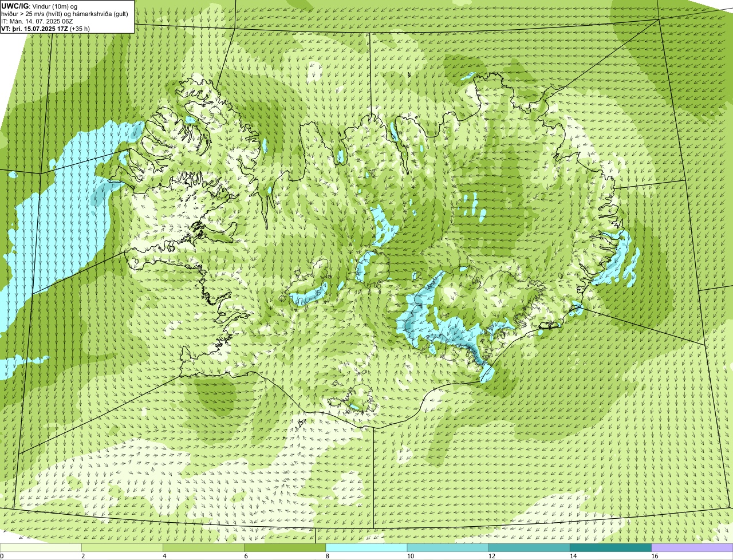Click the 10–12 m/s turquoise legend segment
The width and height of the screenshot is (733, 560).
coord(449,547)
